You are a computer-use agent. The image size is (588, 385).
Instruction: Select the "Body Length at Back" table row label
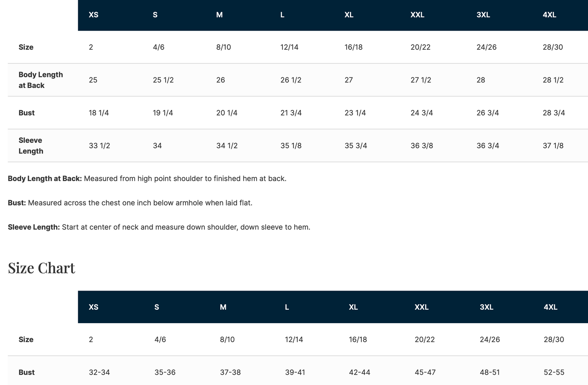tap(41, 80)
